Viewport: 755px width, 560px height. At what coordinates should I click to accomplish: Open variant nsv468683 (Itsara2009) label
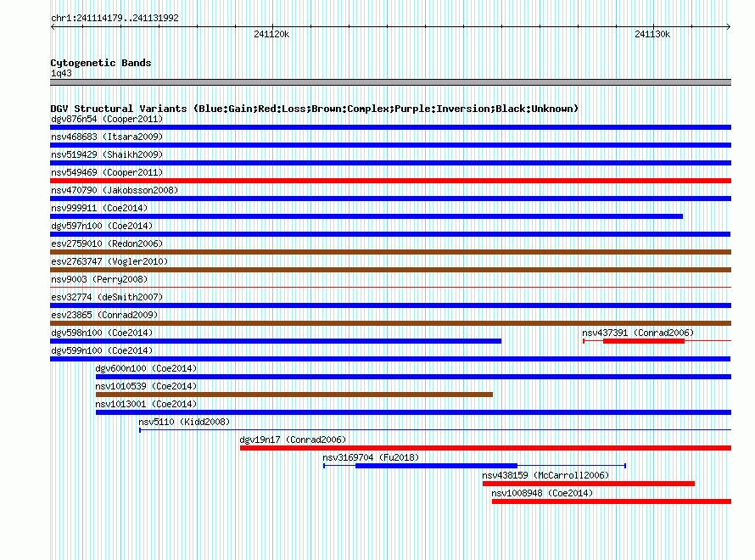(x=107, y=137)
